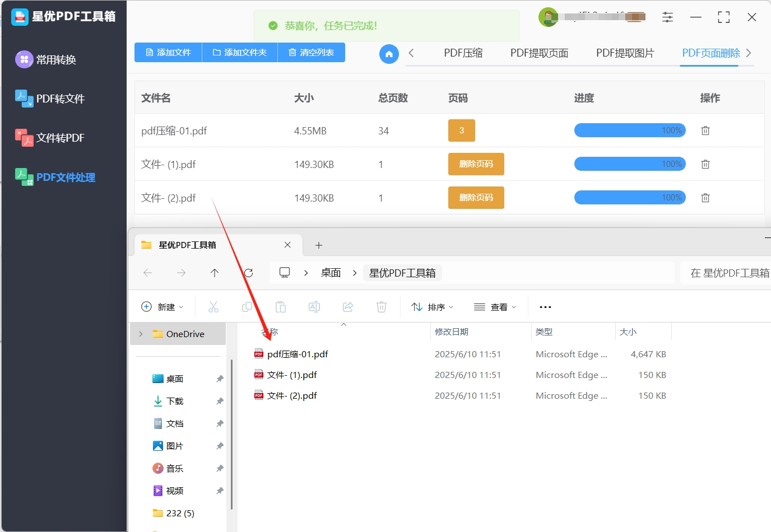Switch to the PDF压缩 tab
Viewport: 771px width, 532px height.
pos(463,53)
